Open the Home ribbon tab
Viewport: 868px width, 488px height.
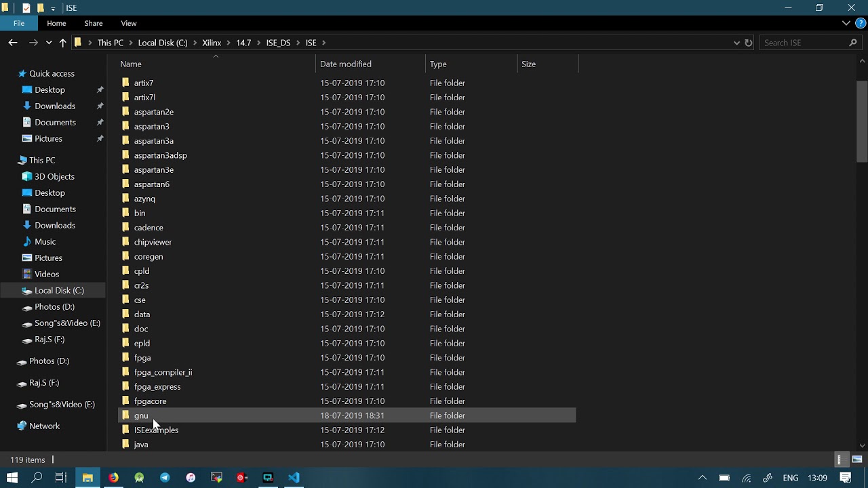pos(56,23)
